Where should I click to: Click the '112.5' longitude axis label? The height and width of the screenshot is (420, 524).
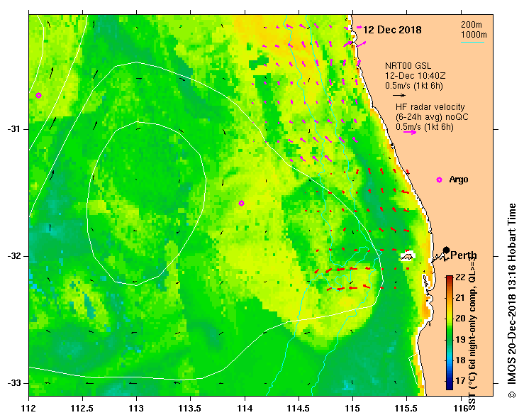(x=82, y=409)
